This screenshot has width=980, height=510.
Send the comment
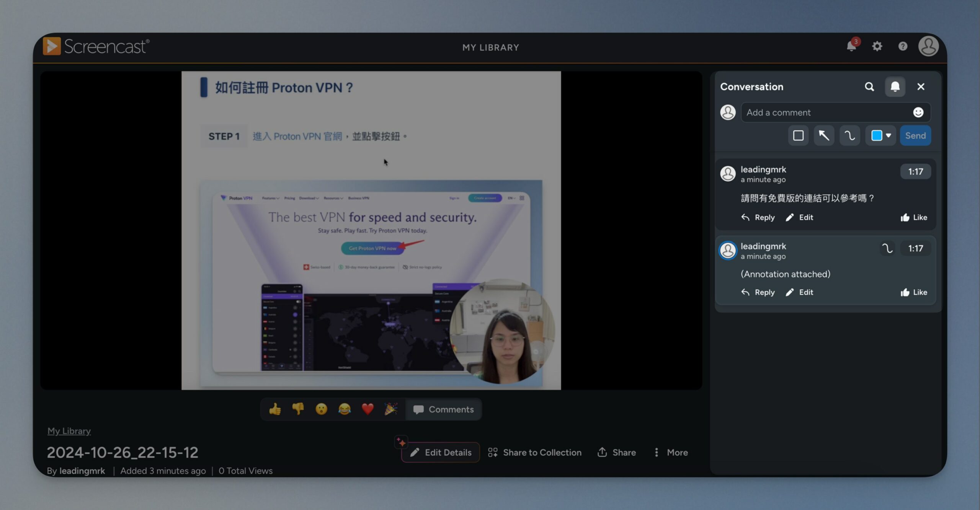tap(915, 135)
